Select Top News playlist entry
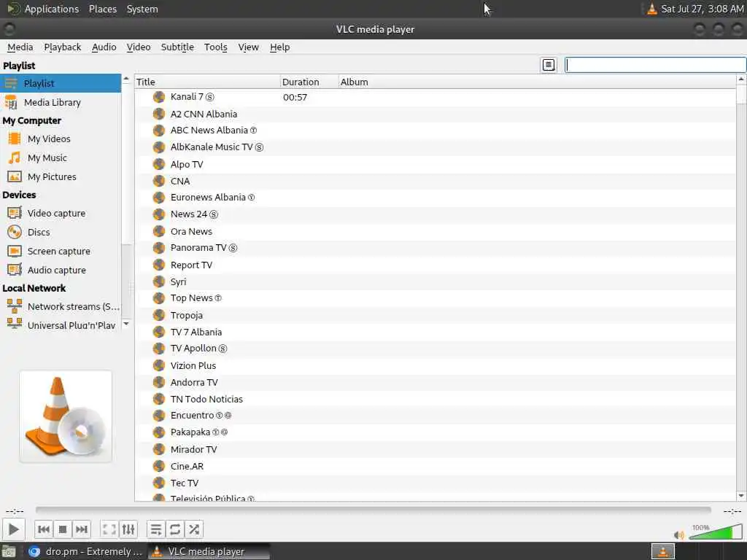This screenshot has width=747, height=560. (x=435, y=298)
